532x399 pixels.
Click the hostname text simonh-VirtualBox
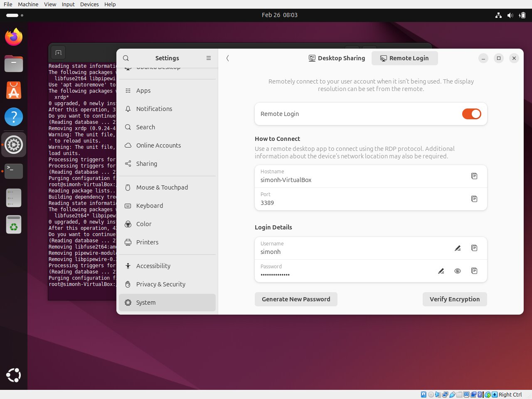[286, 180]
